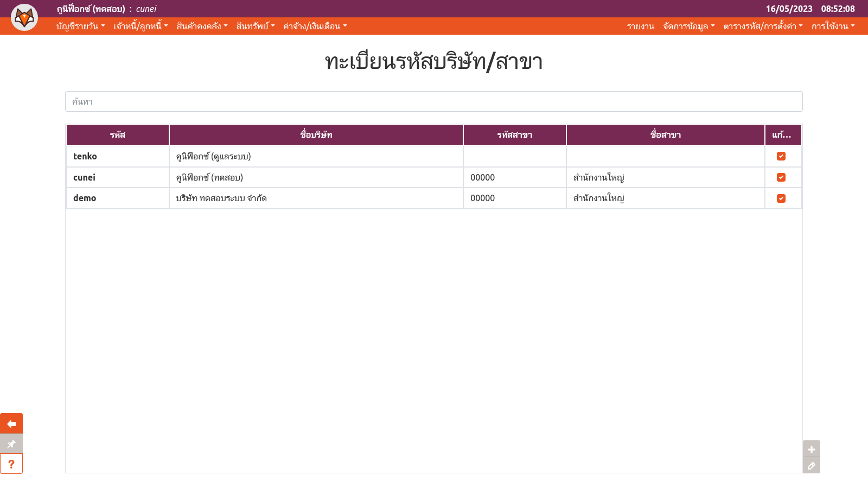Click the pencil edit icon

pos(811,465)
